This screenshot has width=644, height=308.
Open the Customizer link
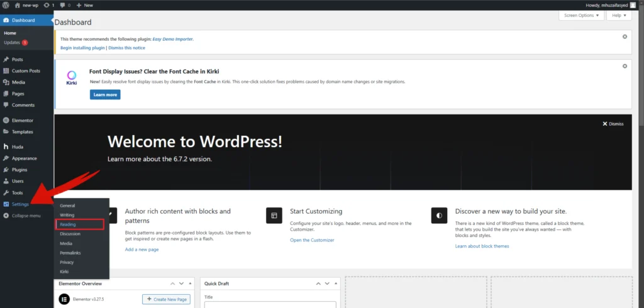[312, 240]
